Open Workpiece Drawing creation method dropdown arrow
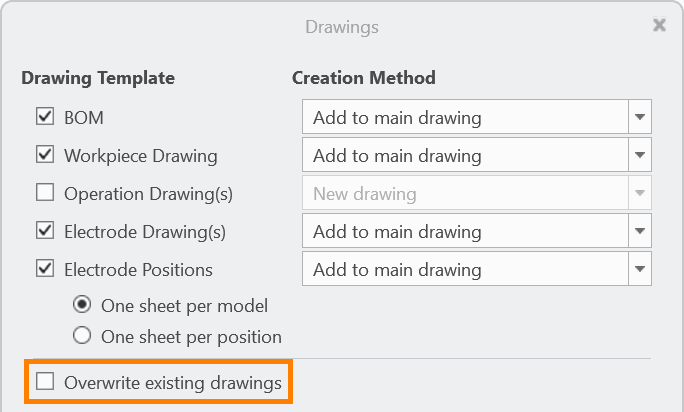The width and height of the screenshot is (684, 412). tap(640, 155)
